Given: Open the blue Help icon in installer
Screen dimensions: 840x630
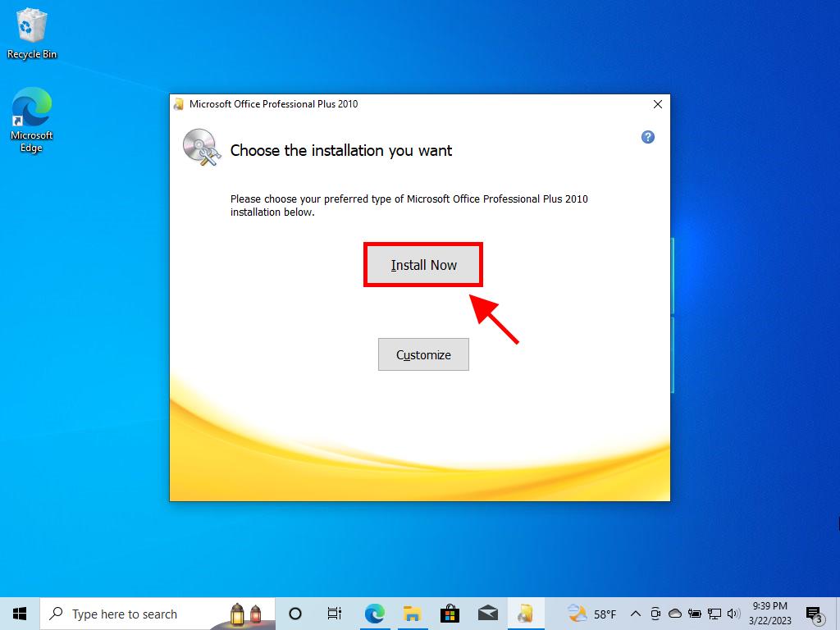Looking at the screenshot, I should click(x=647, y=137).
